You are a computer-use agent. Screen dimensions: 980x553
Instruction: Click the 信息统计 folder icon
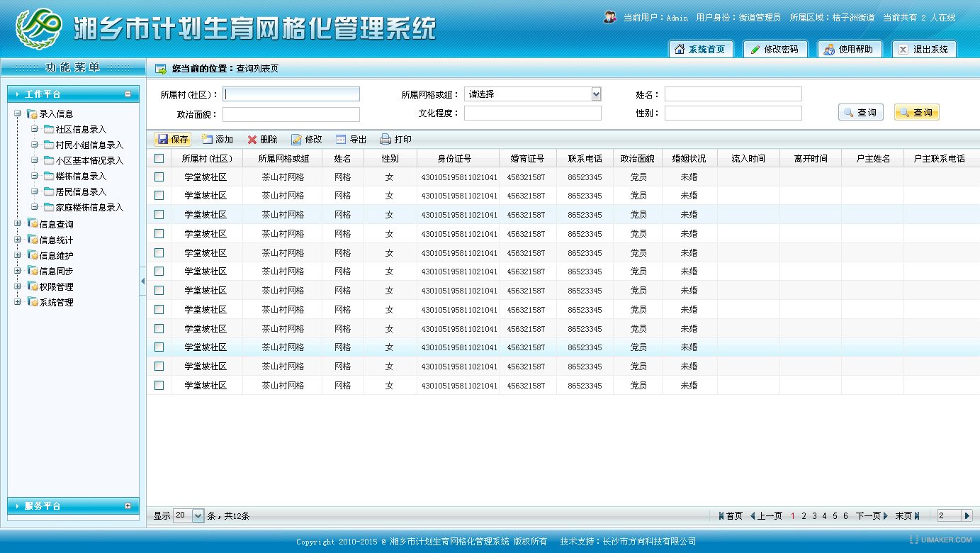coord(32,240)
